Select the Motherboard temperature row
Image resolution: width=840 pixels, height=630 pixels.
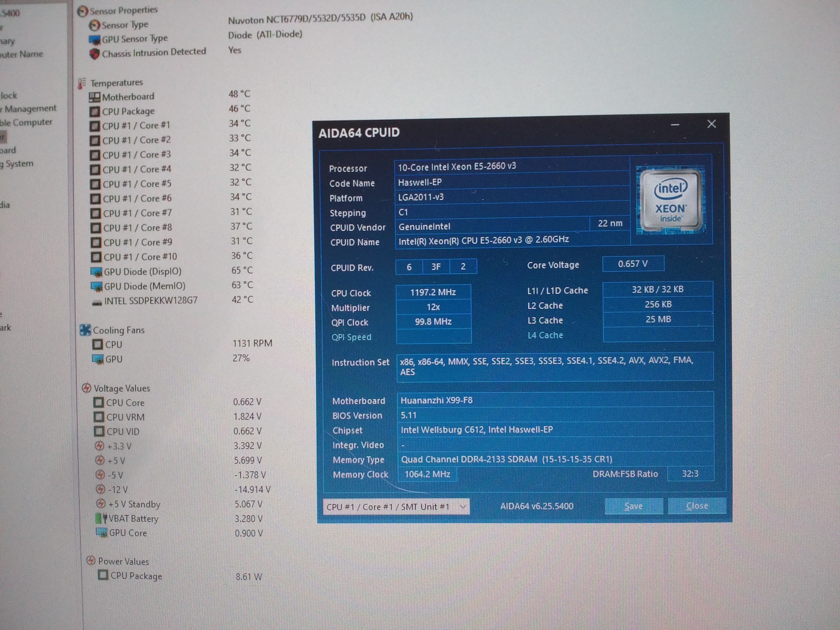128,97
